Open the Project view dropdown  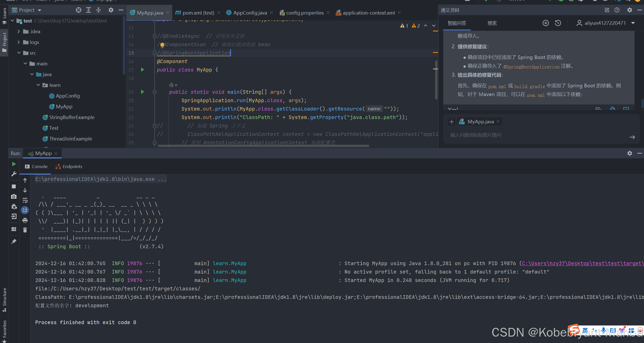click(x=40, y=10)
